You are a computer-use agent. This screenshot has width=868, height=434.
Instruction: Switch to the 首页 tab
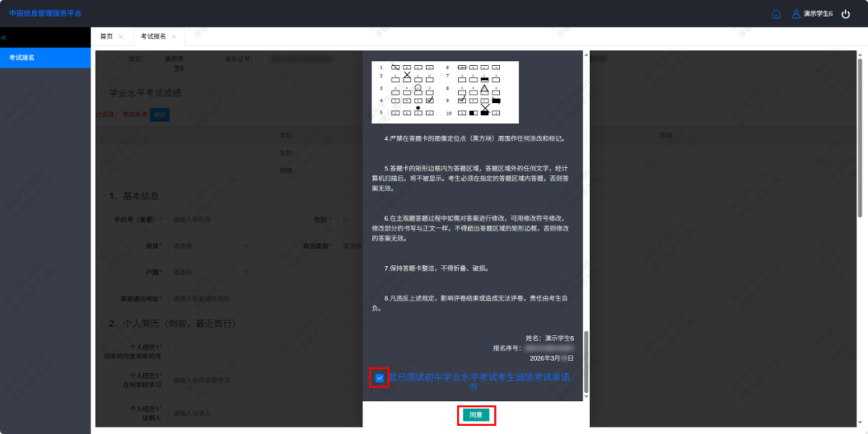point(106,37)
